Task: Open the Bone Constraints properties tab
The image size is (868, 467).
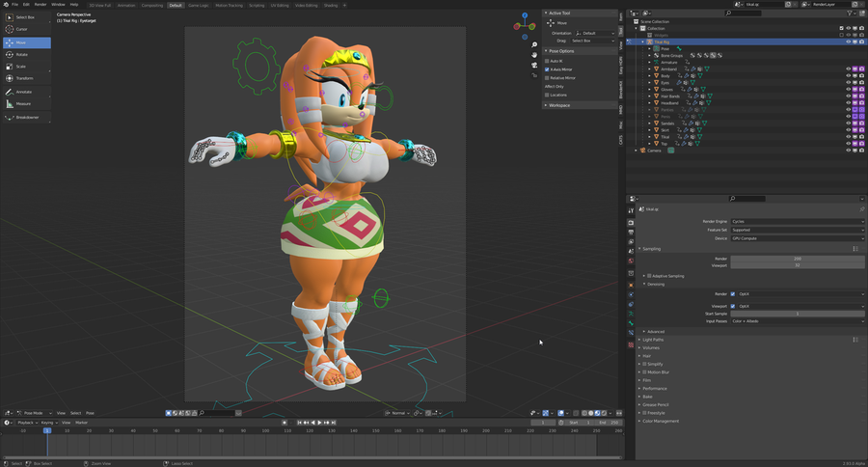Action: [631, 333]
